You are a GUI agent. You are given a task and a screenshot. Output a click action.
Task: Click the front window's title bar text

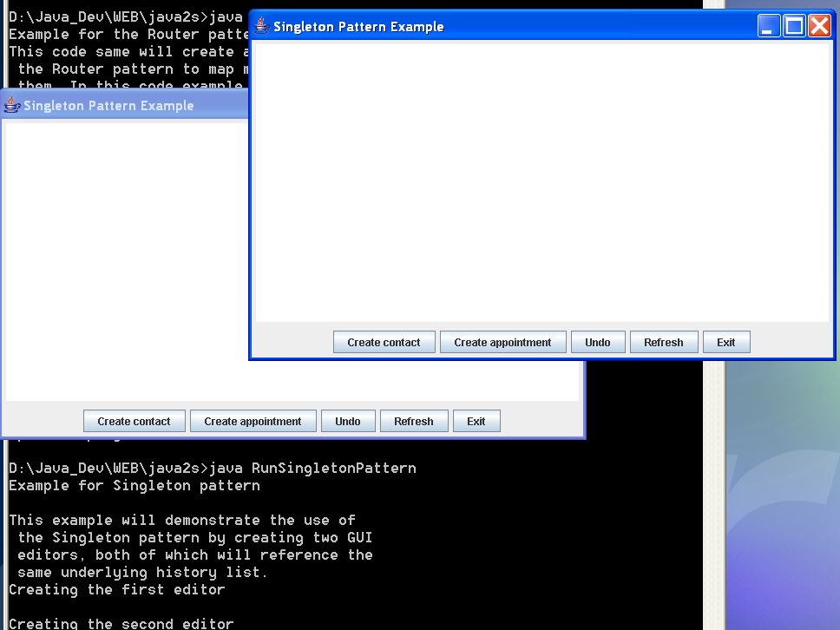(x=358, y=27)
